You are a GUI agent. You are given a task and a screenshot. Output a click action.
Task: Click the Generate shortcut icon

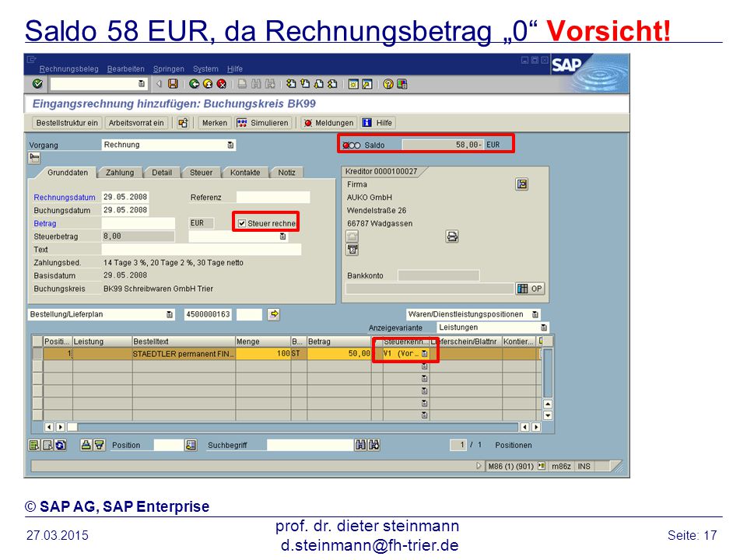(367, 84)
